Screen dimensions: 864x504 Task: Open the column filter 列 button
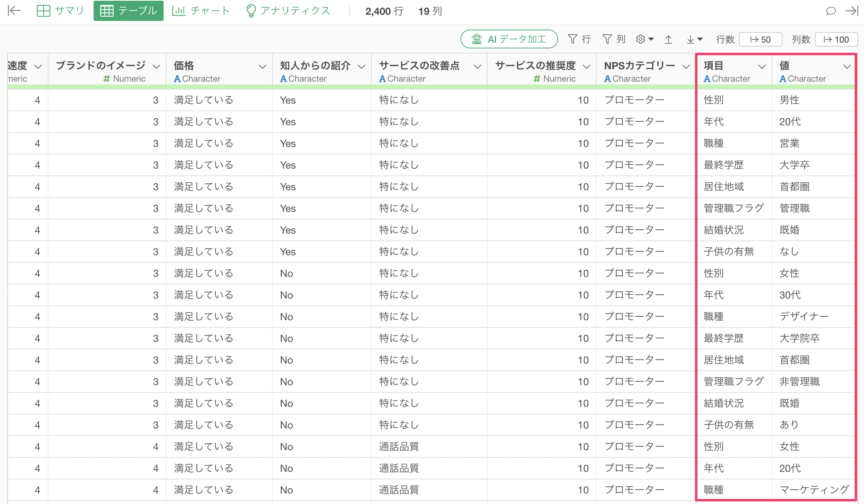614,39
